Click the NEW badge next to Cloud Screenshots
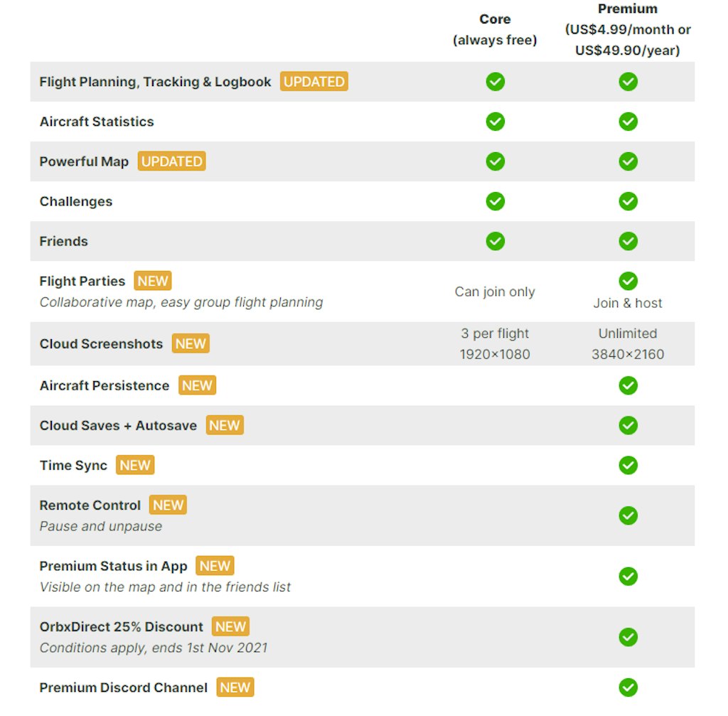 pyautogui.click(x=191, y=344)
